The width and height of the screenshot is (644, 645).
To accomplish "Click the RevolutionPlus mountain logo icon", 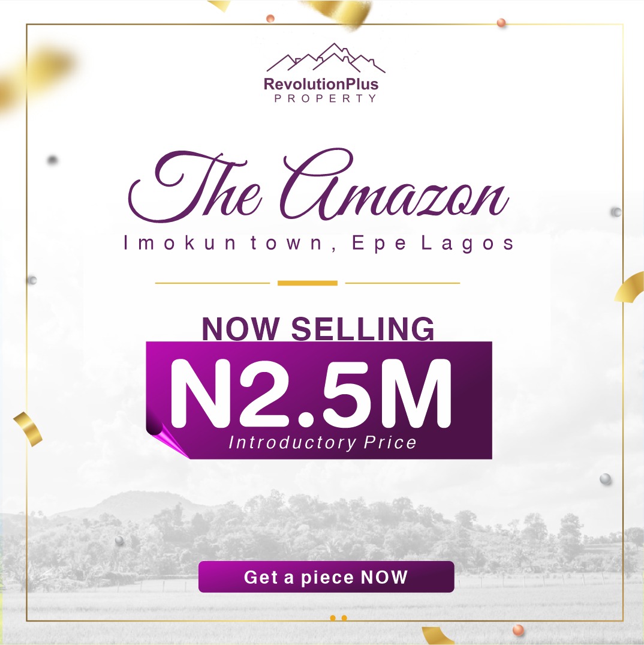I will 326,59.
